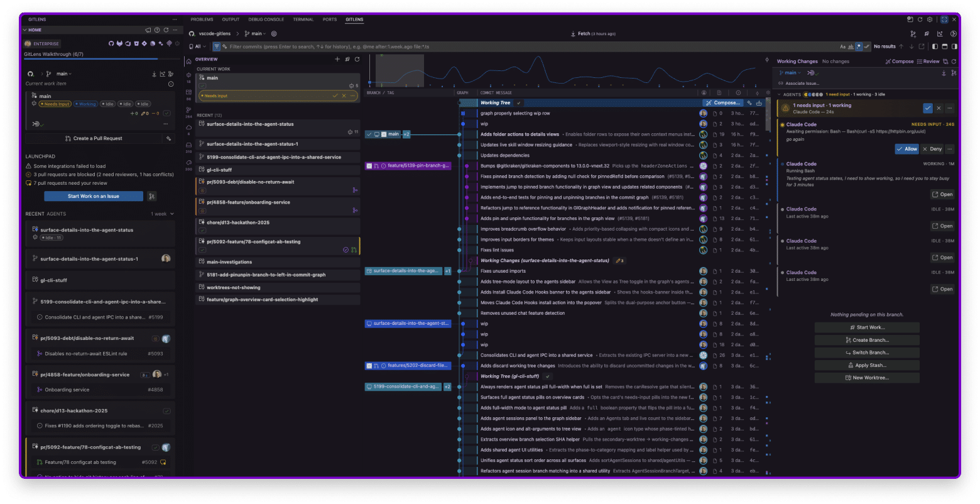
Task: Switch to the TERMINAL tab
Action: pos(303,19)
